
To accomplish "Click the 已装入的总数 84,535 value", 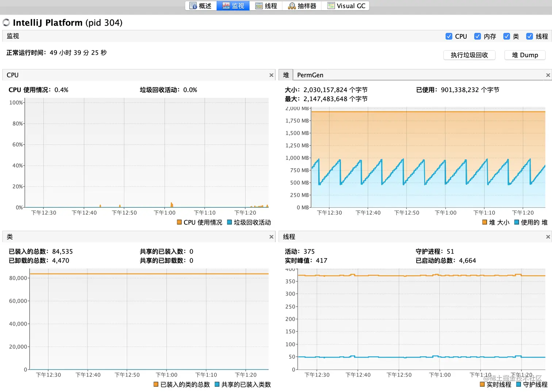I will point(62,251).
